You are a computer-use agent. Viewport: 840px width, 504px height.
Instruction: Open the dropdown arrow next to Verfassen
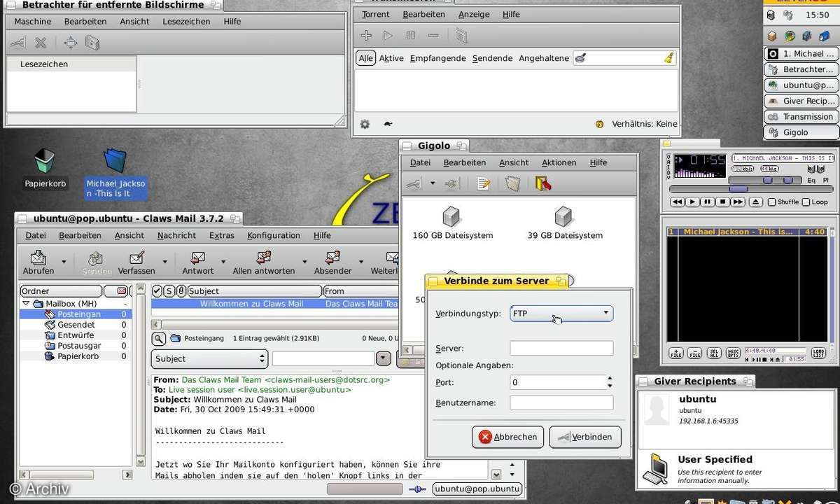click(x=164, y=262)
